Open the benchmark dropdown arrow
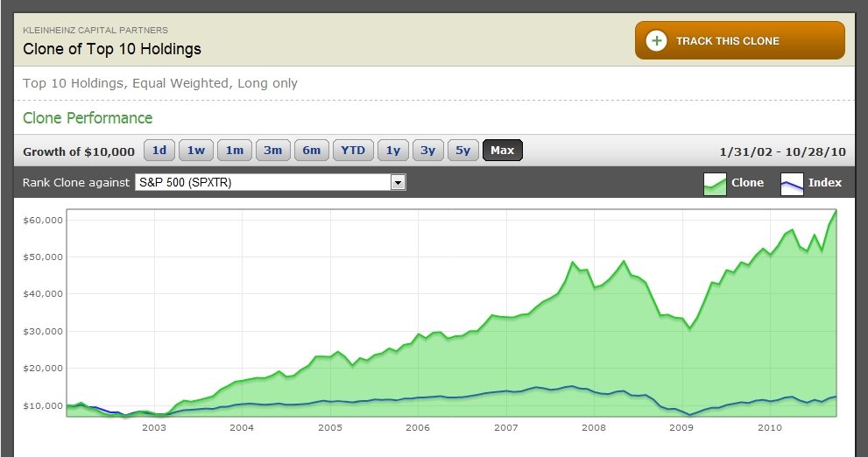The height and width of the screenshot is (457, 868). tap(398, 182)
